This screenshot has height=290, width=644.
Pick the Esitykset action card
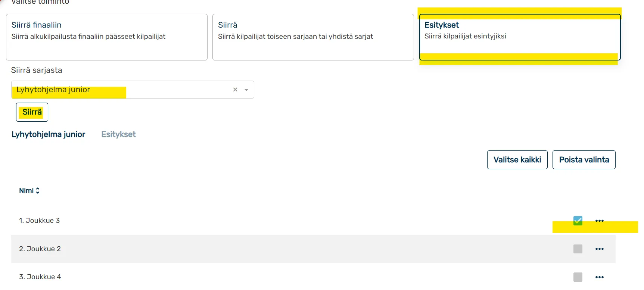[520, 37]
